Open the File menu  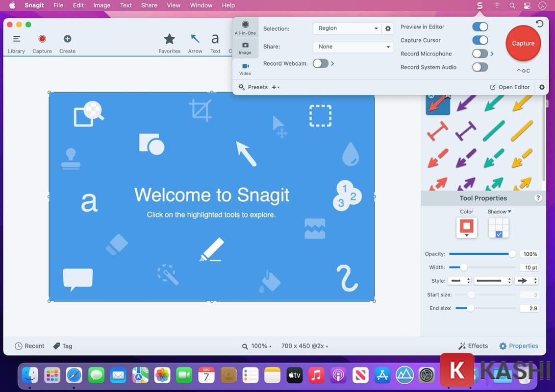[58, 5]
